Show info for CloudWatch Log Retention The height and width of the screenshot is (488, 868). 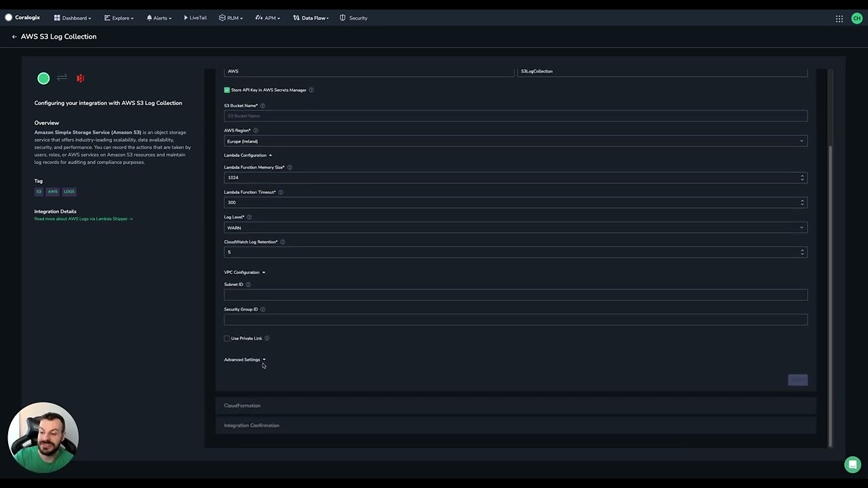pyautogui.click(x=283, y=242)
